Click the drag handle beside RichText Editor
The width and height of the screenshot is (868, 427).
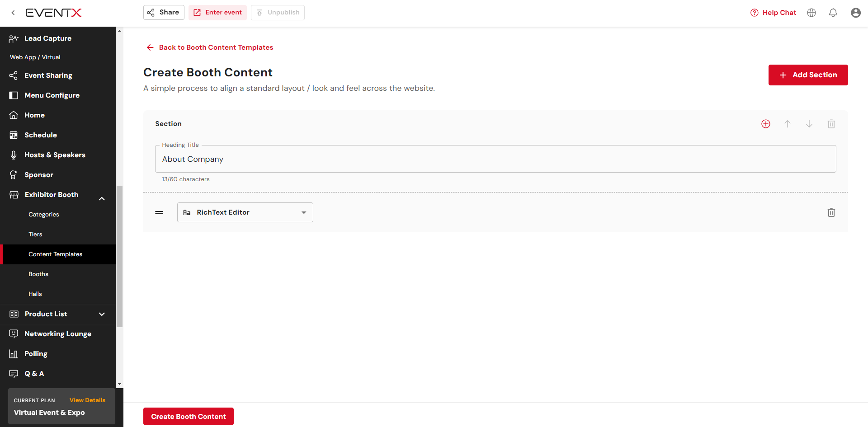(x=159, y=212)
